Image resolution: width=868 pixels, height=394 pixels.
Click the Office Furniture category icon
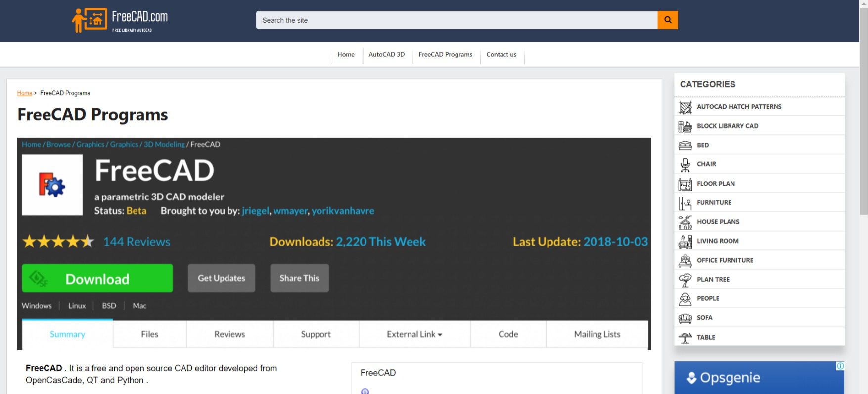685,260
